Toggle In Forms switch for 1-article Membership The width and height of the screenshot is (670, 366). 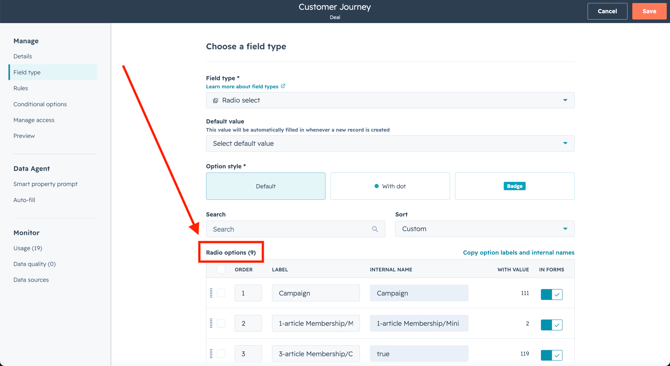click(x=551, y=325)
